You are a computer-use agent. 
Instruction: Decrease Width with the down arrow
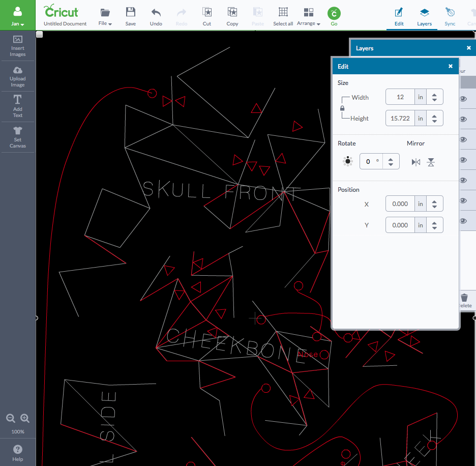pos(434,100)
